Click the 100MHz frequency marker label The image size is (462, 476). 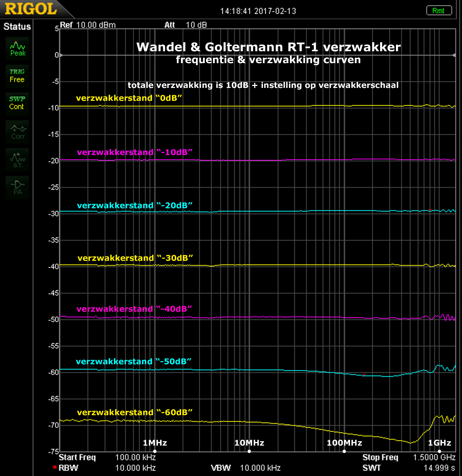point(344,443)
